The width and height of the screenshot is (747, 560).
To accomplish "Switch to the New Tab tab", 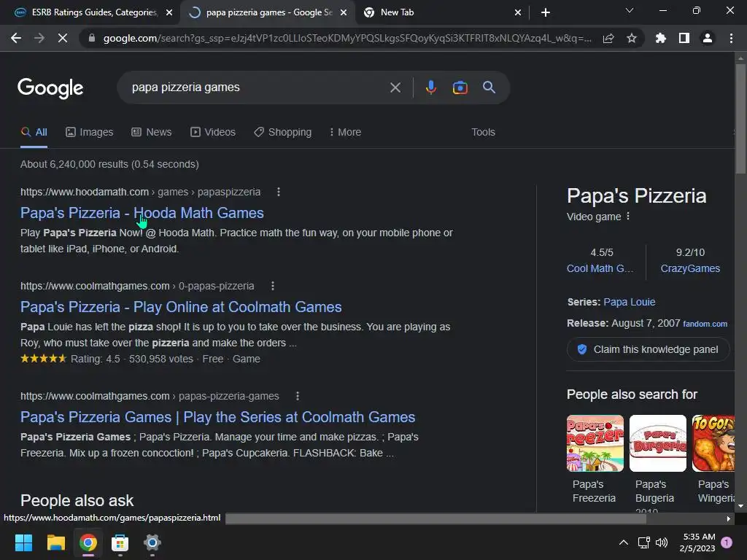I will [x=441, y=12].
